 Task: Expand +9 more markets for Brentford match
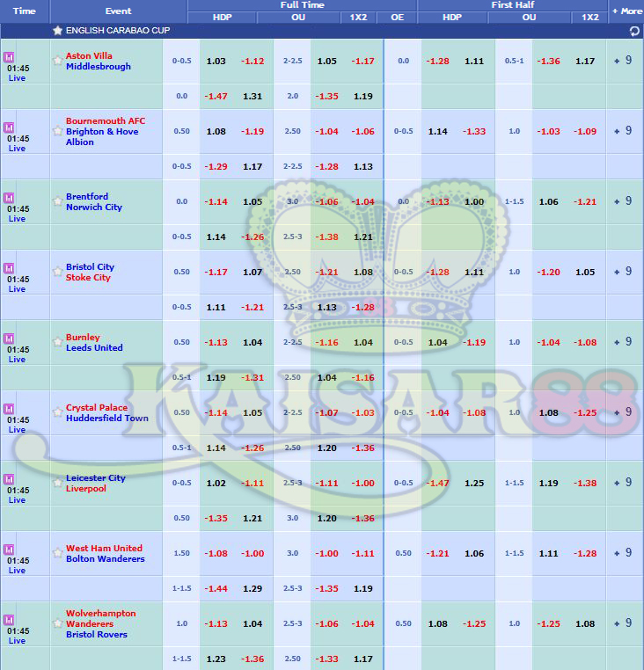coord(623,200)
